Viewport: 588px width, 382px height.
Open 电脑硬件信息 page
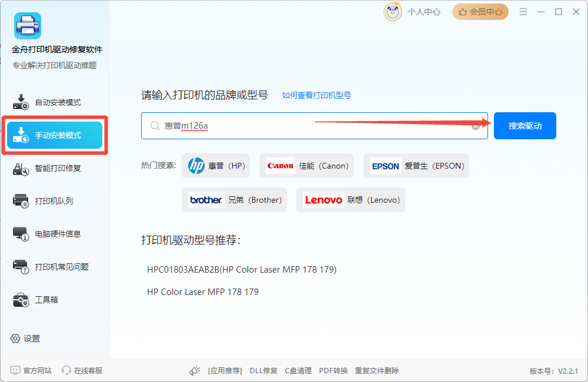click(55, 234)
